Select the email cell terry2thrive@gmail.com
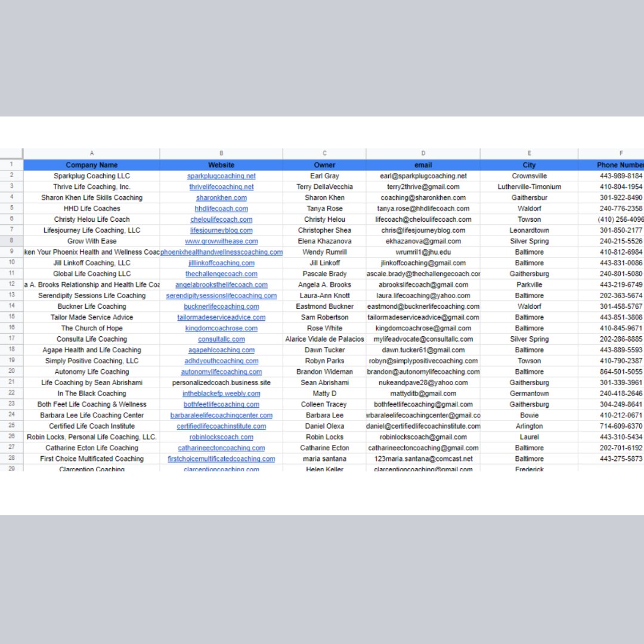Screen dimensions: 644x644 coord(423,186)
